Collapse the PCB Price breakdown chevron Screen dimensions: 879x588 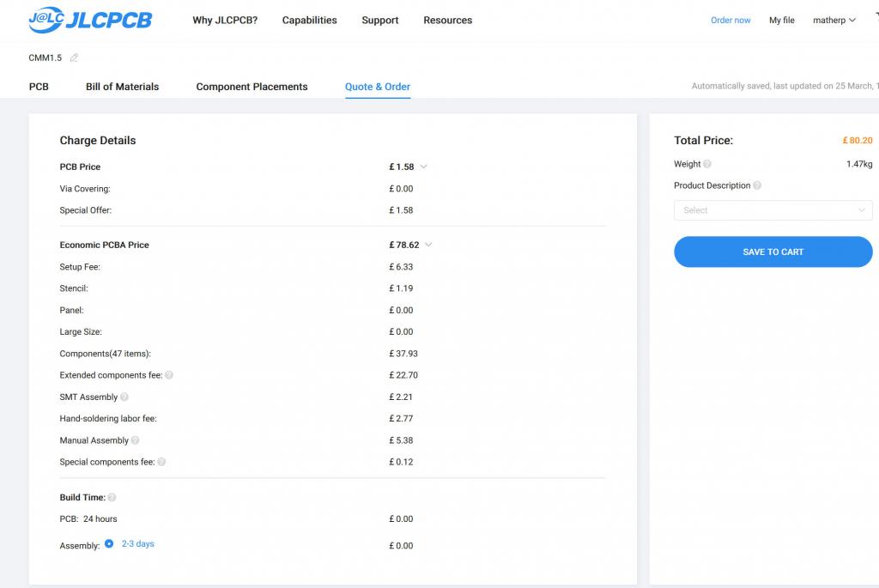(x=424, y=167)
